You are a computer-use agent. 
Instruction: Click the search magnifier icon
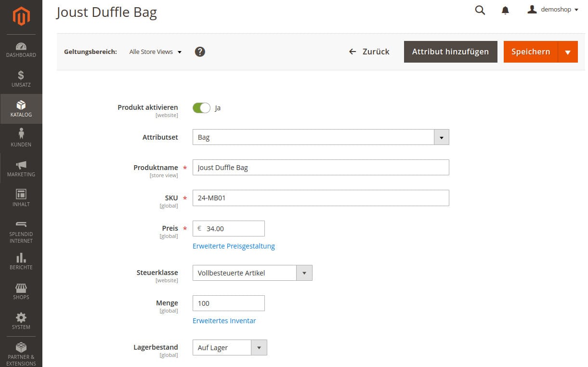coord(480,10)
